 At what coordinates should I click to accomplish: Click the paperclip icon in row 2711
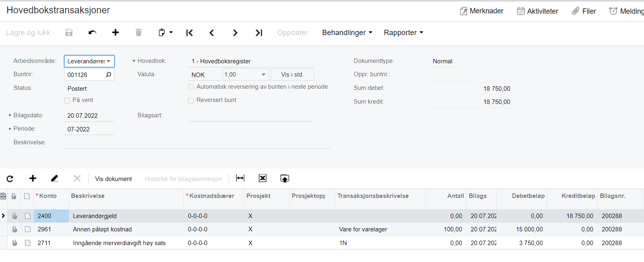pos(15,243)
